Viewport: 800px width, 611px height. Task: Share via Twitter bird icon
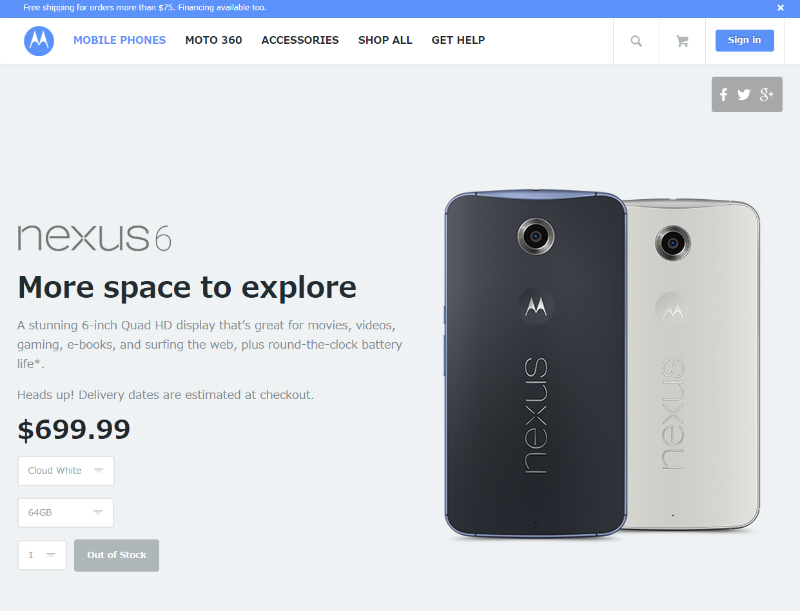coord(744,94)
